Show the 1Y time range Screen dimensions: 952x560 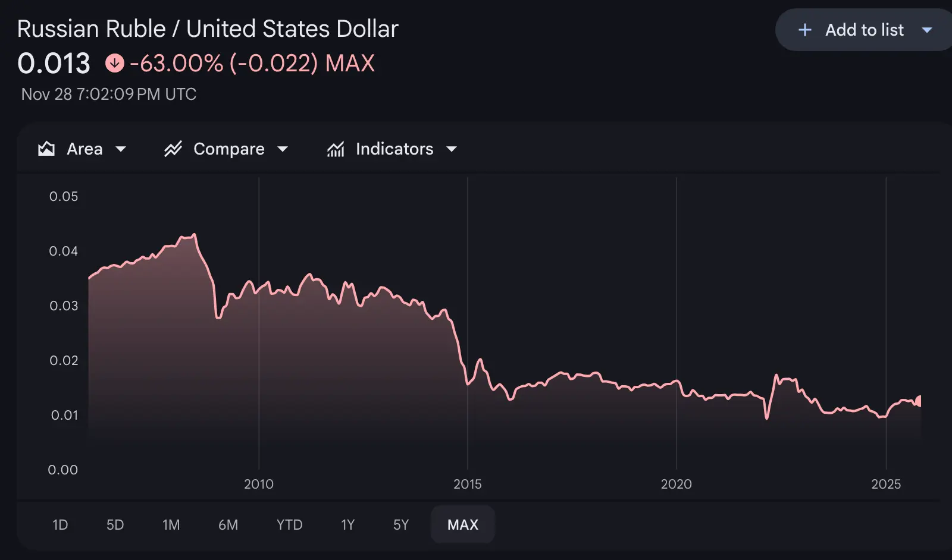347,524
